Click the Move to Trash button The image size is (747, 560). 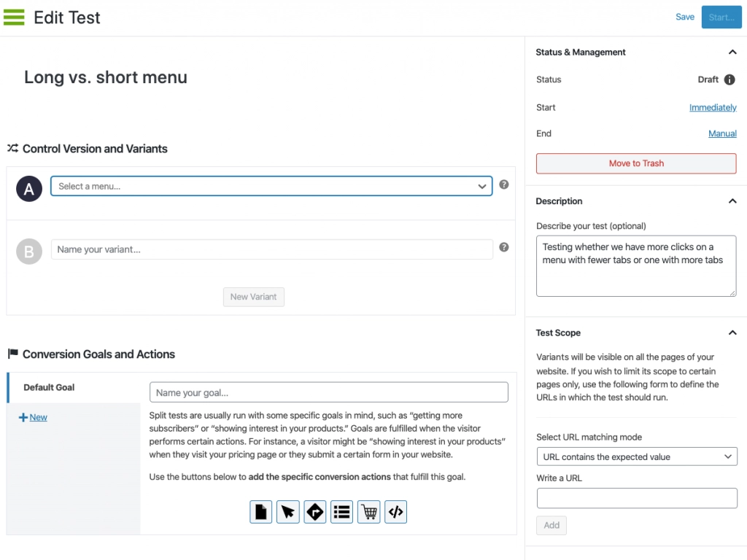coord(636,163)
